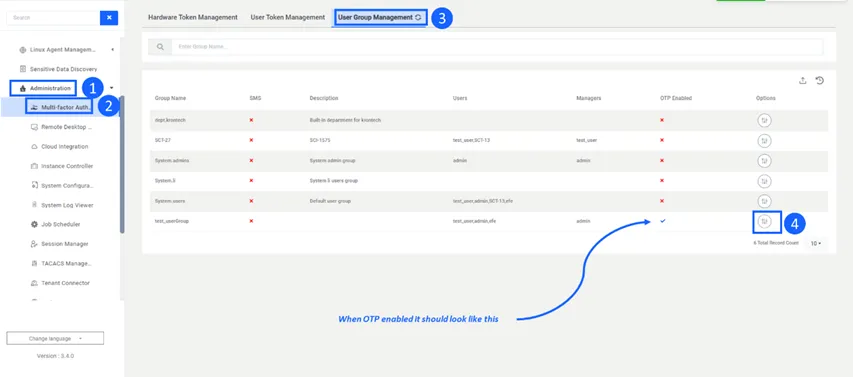Open Remote Desktop menu item

pos(66,127)
